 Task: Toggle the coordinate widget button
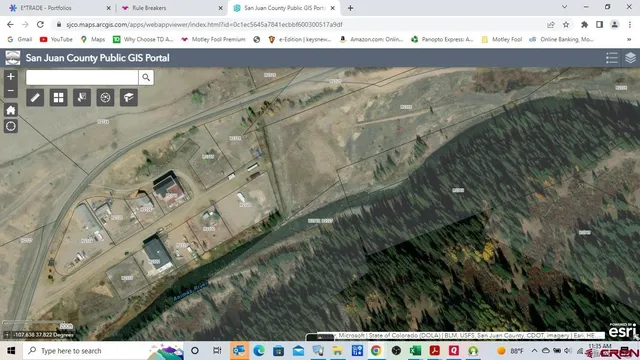[x=7, y=335]
